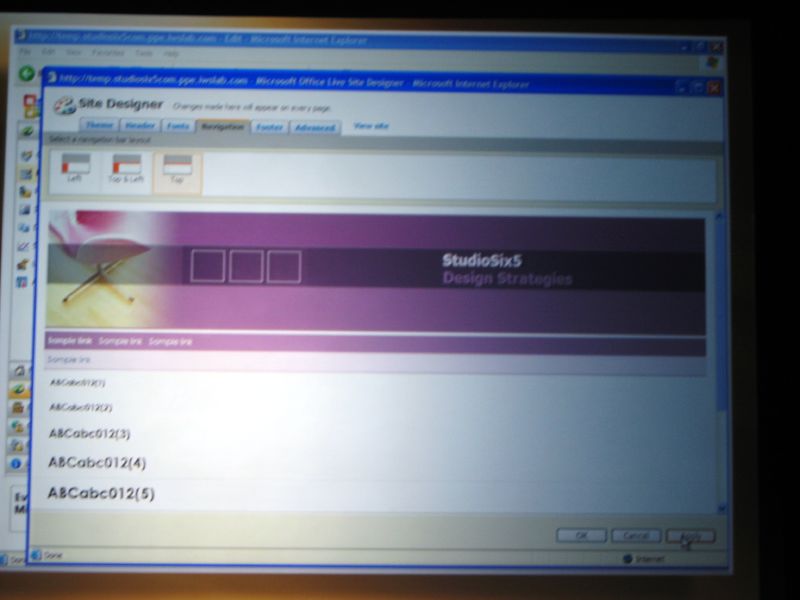Click the third square placeholder in header banner
Viewport: 800px width, 600px height.
[284, 266]
